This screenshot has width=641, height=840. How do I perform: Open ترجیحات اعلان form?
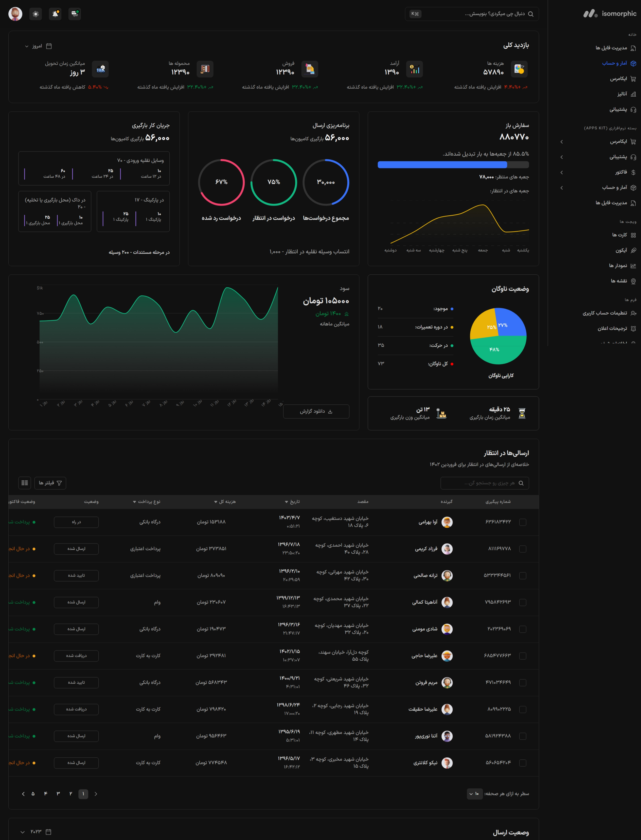click(617, 328)
